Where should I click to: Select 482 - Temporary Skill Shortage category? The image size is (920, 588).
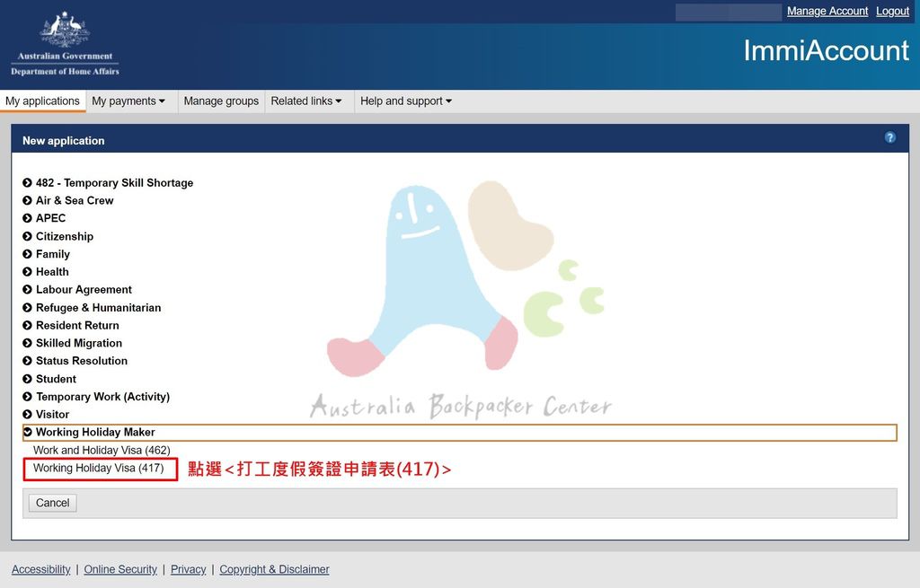(114, 183)
